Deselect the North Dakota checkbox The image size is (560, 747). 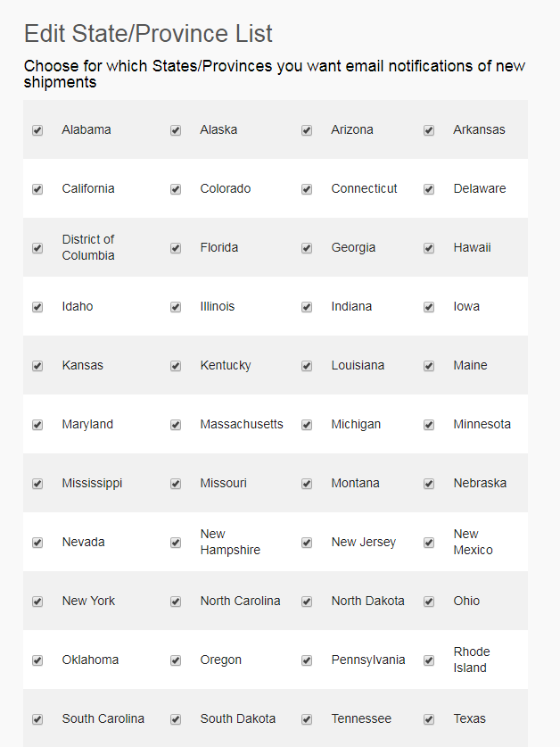307,602
